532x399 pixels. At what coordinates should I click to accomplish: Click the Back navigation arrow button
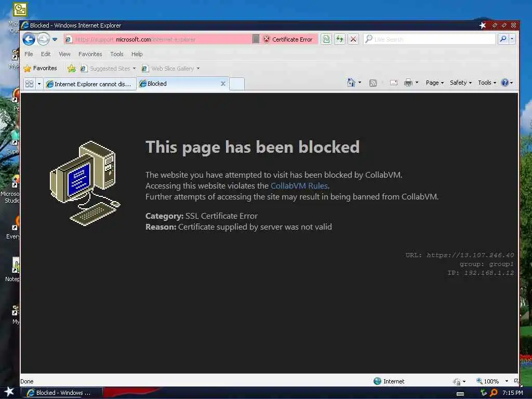pyautogui.click(x=29, y=39)
